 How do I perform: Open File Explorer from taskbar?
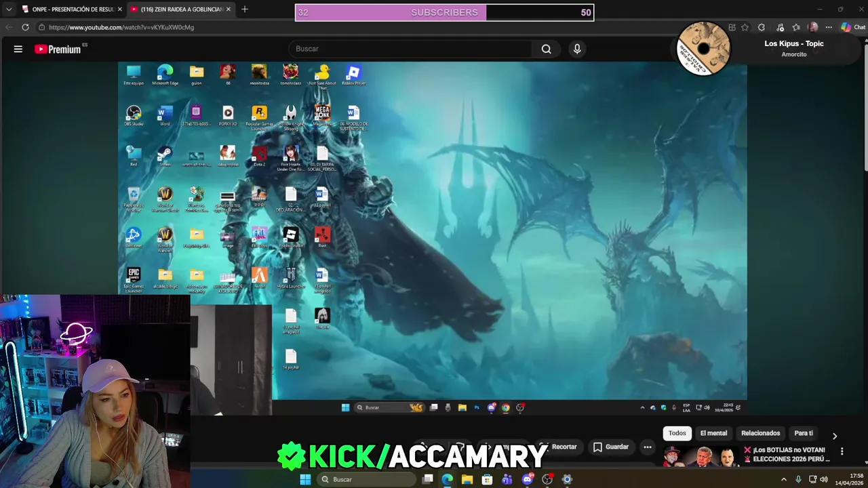click(467, 479)
